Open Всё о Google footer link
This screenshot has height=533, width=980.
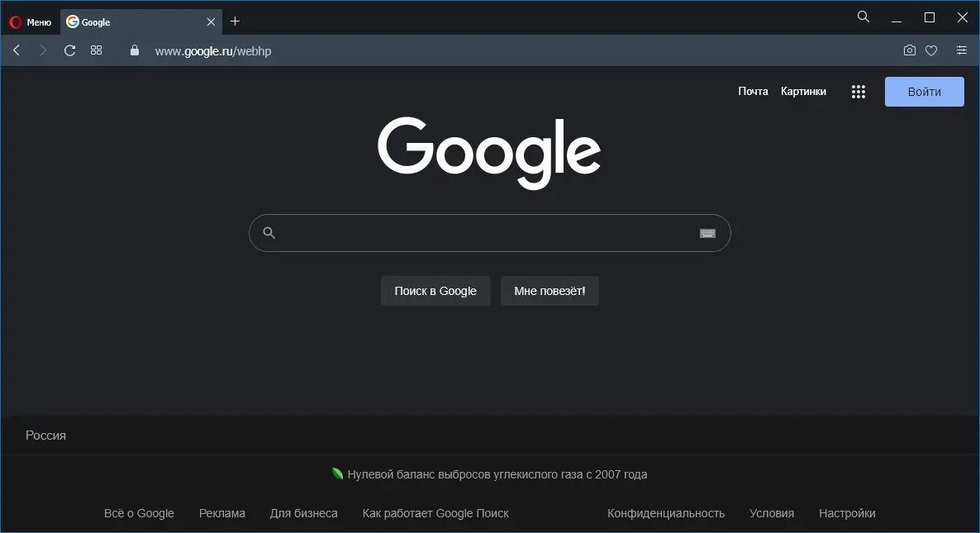click(139, 513)
